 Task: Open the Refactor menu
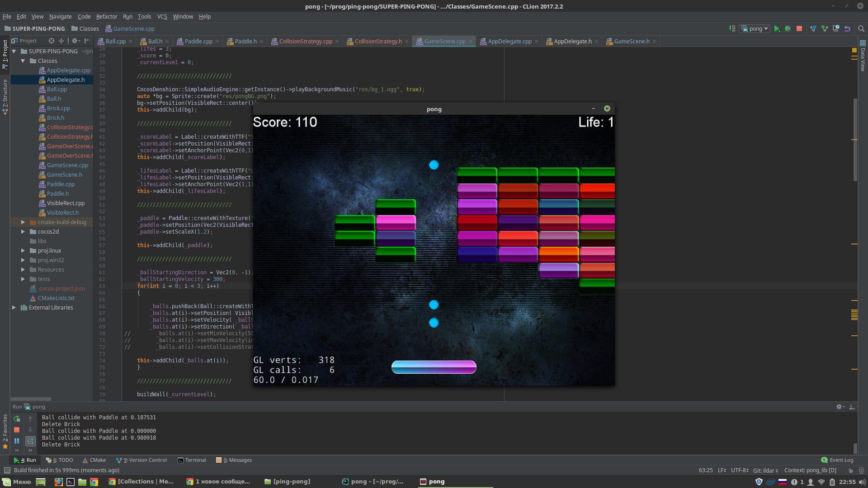[107, 16]
